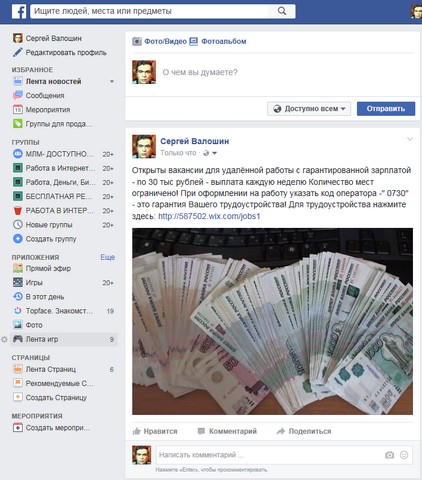Click the pencil icon for Редактировать профиль
Image resolution: width=422 pixels, height=480 pixels.
(x=17, y=52)
